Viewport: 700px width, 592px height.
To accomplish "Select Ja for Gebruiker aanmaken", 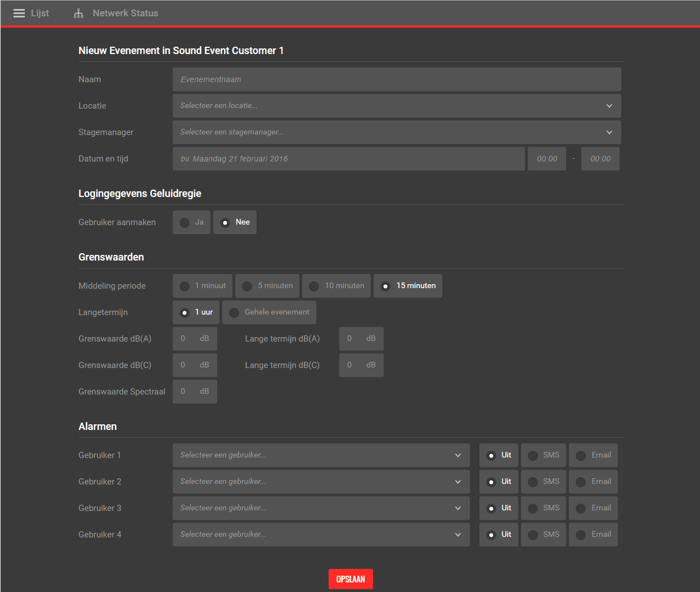I will 191,222.
